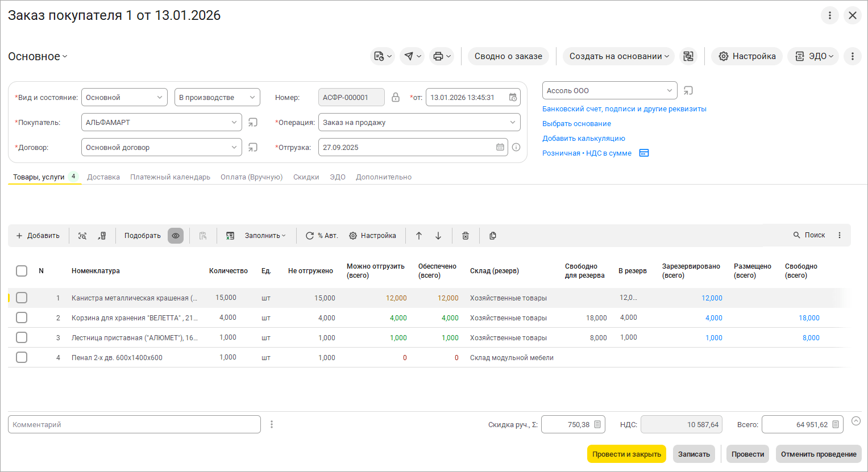Open the Платежный календарь tab

170,177
